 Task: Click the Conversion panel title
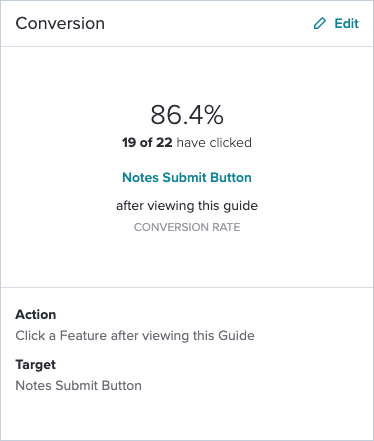pos(60,23)
